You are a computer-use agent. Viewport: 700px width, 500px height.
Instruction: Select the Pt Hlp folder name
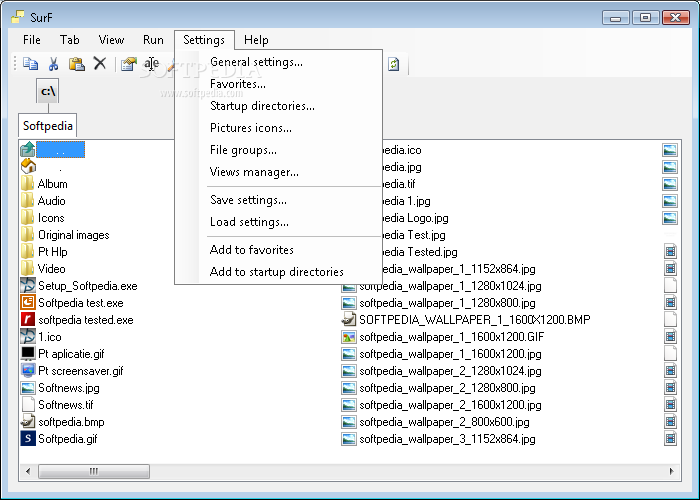[x=53, y=252]
